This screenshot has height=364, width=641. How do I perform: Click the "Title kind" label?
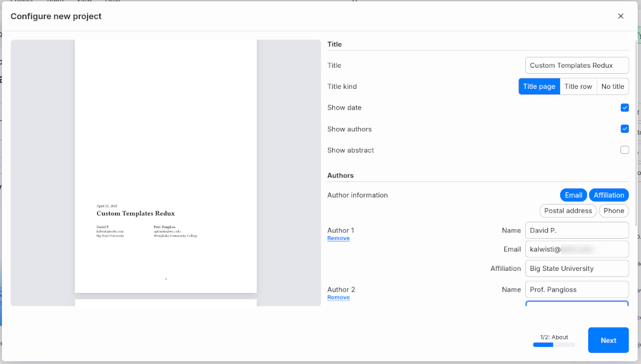pyautogui.click(x=342, y=87)
